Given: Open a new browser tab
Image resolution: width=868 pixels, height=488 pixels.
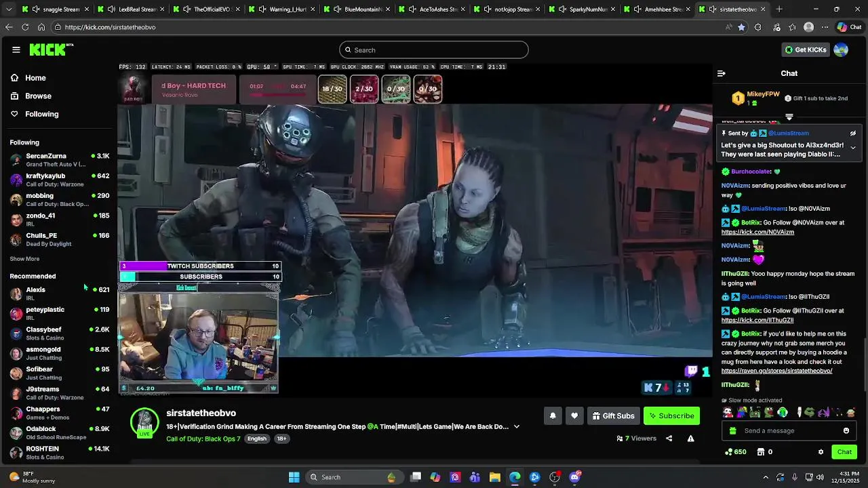Looking at the screenshot, I should click(x=779, y=9).
